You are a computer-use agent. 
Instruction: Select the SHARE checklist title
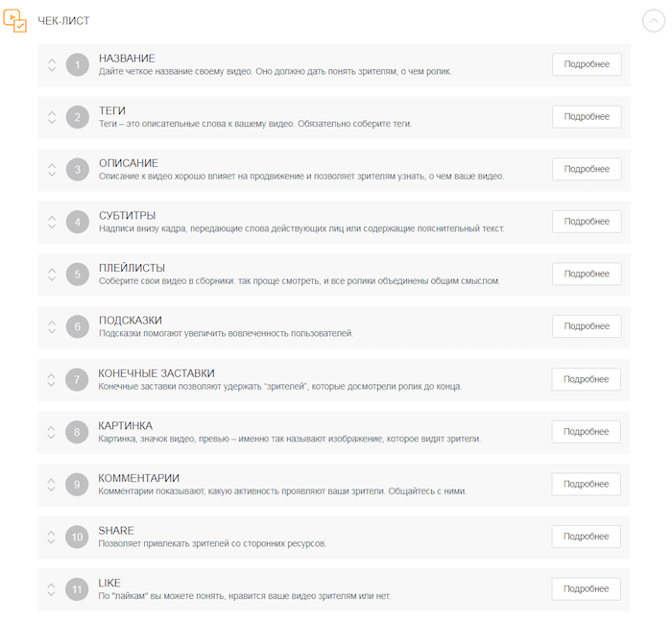tap(116, 531)
